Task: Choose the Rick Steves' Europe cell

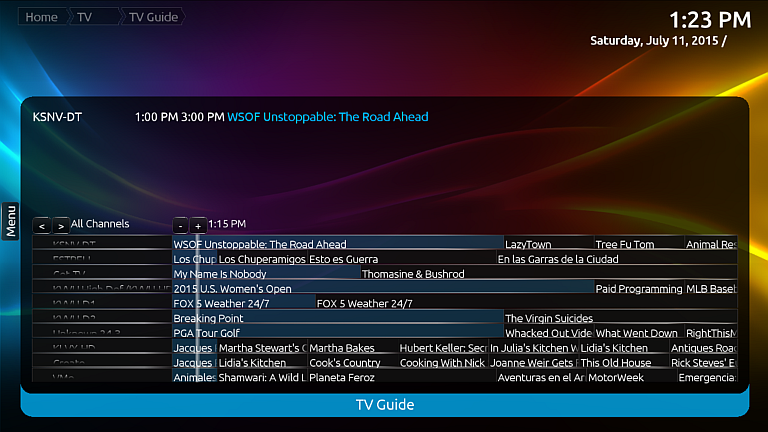Action: pyautogui.click(x=703, y=362)
